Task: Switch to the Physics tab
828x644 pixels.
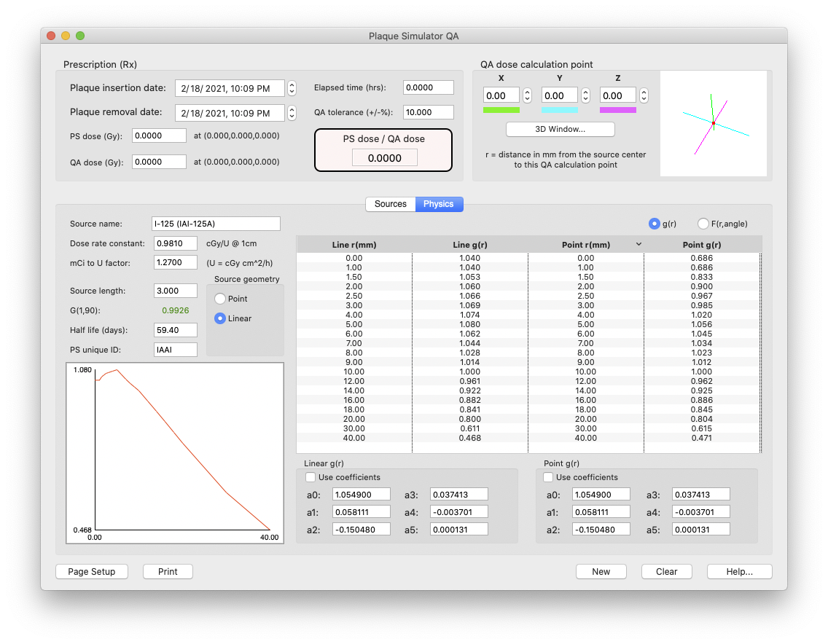Action: point(439,204)
